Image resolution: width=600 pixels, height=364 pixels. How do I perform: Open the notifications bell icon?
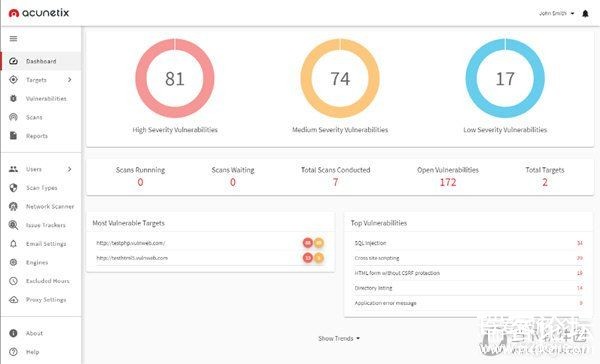tap(585, 14)
